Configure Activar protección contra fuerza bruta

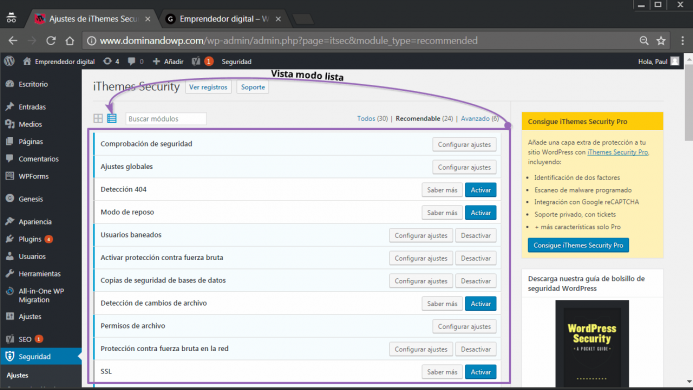coord(421,258)
